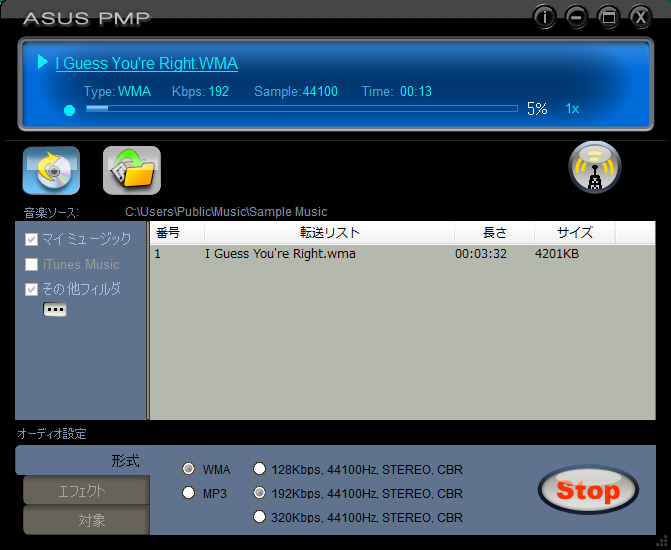Image resolution: width=671 pixels, height=550 pixels.
Task: Choose 192Kbps, 44100Hz, STEREO, CBR option
Action: tap(259, 493)
